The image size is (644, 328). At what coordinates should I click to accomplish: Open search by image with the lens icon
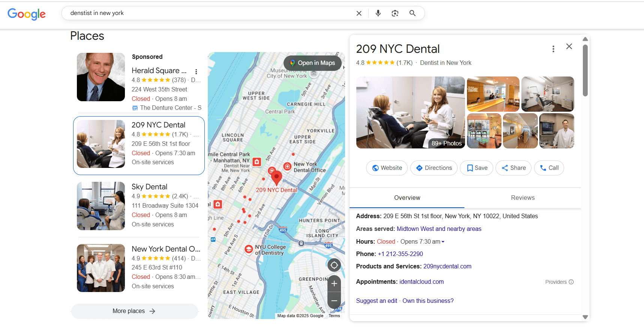(x=395, y=13)
